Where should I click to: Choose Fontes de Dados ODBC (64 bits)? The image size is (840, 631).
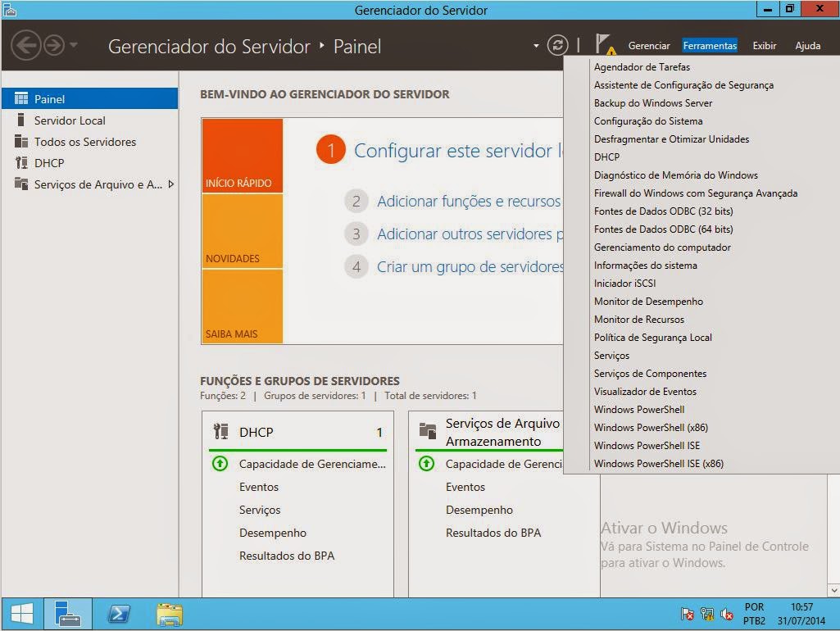[x=663, y=229]
